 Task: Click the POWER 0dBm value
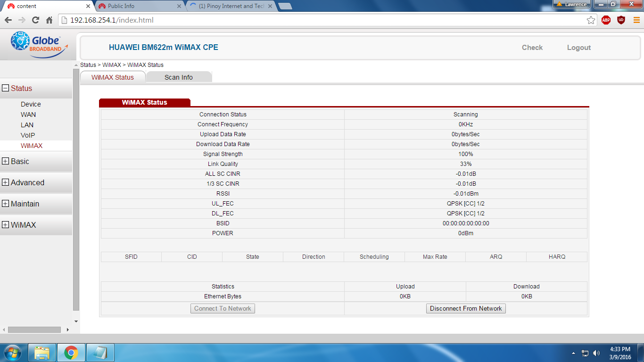coord(466,233)
